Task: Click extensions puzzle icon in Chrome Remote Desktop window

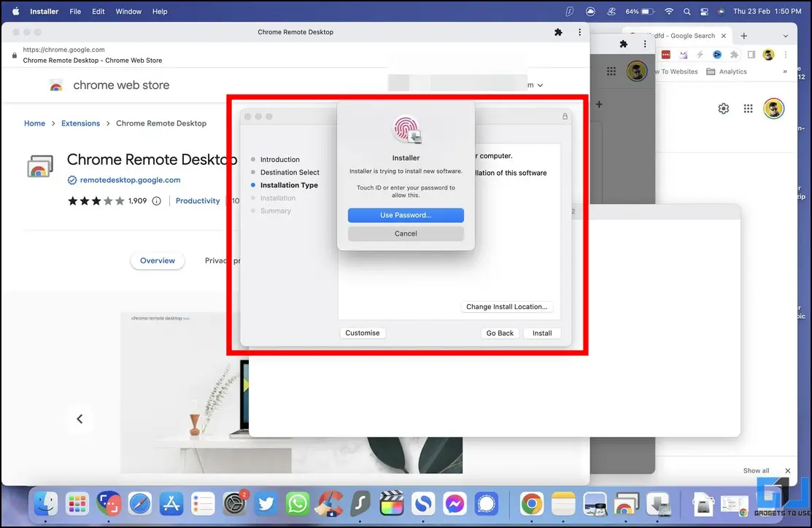Action: 558,32
